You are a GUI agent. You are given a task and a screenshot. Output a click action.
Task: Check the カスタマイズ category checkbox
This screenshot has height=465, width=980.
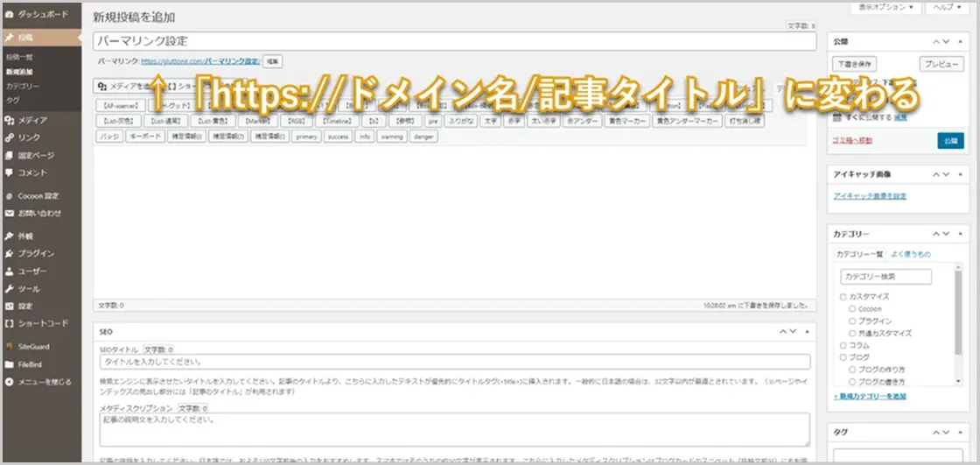coord(843,297)
